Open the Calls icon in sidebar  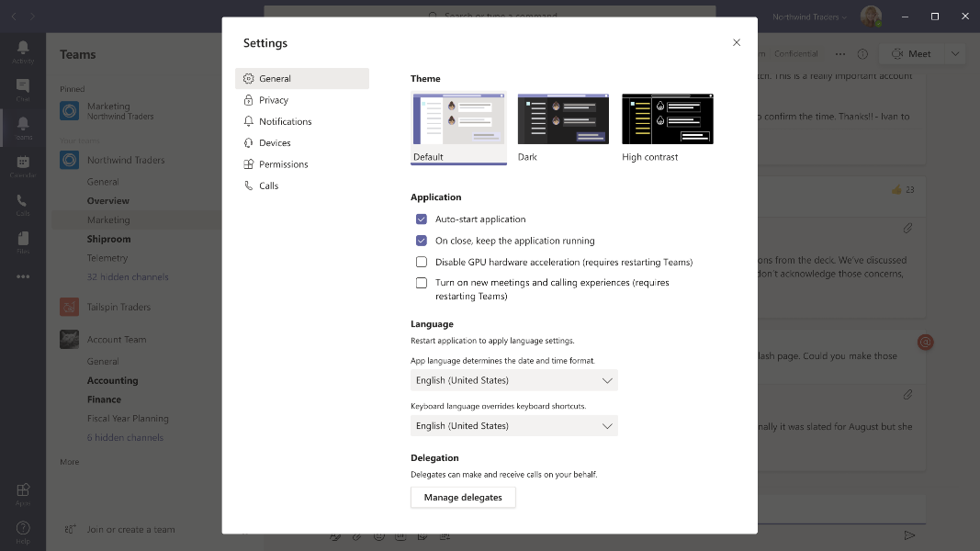(23, 204)
